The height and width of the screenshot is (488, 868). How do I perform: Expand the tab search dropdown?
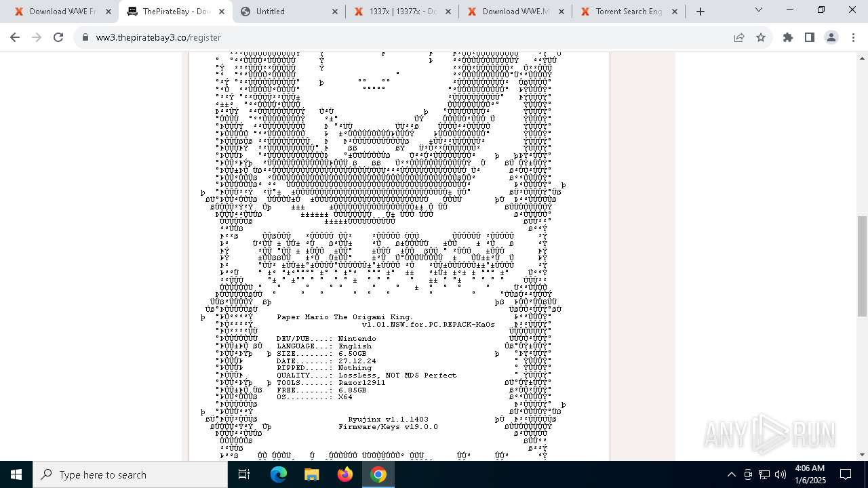pyautogui.click(x=759, y=9)
